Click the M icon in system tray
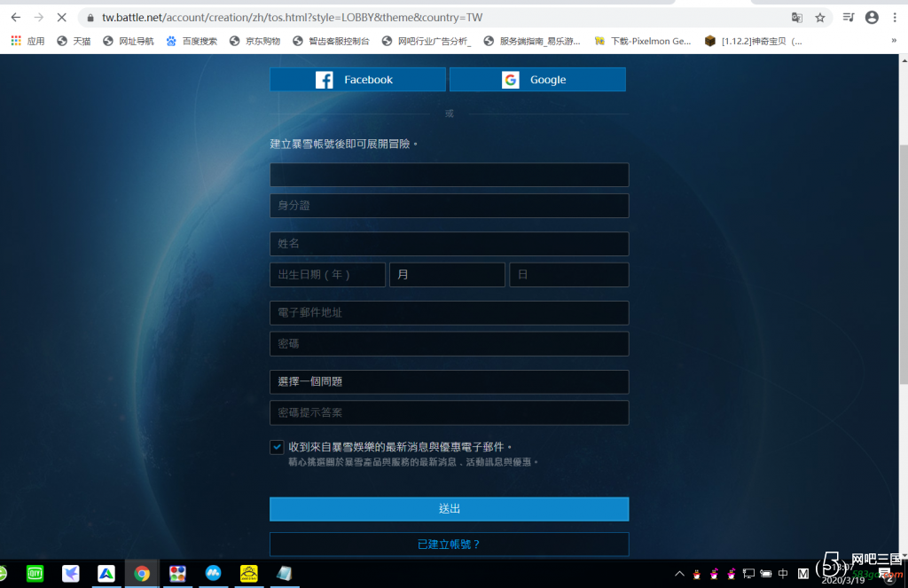The width and height of the screenshot is (908, 588). tap(803, 574)
